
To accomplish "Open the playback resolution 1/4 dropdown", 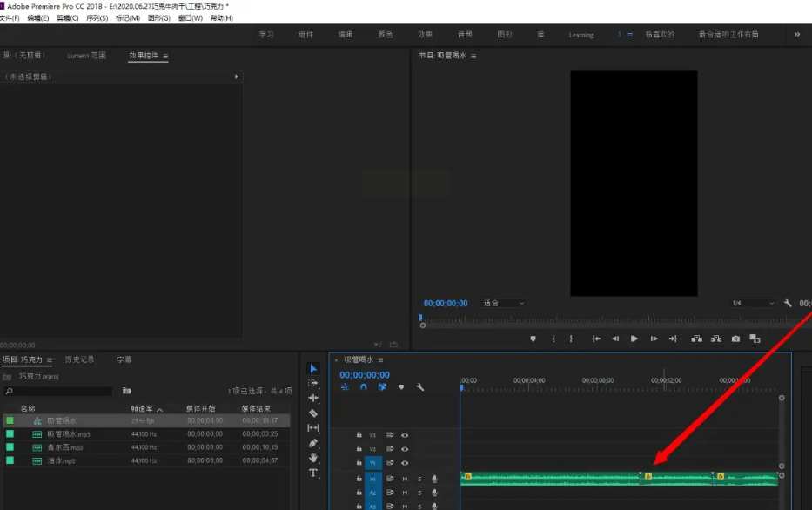I will coord(752,303).
